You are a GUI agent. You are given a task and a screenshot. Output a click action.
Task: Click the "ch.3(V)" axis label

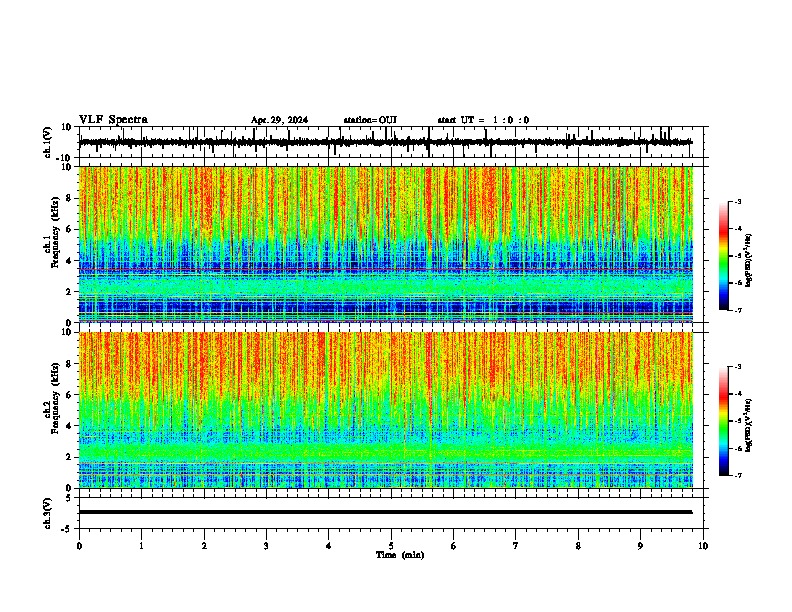point(48,513)
